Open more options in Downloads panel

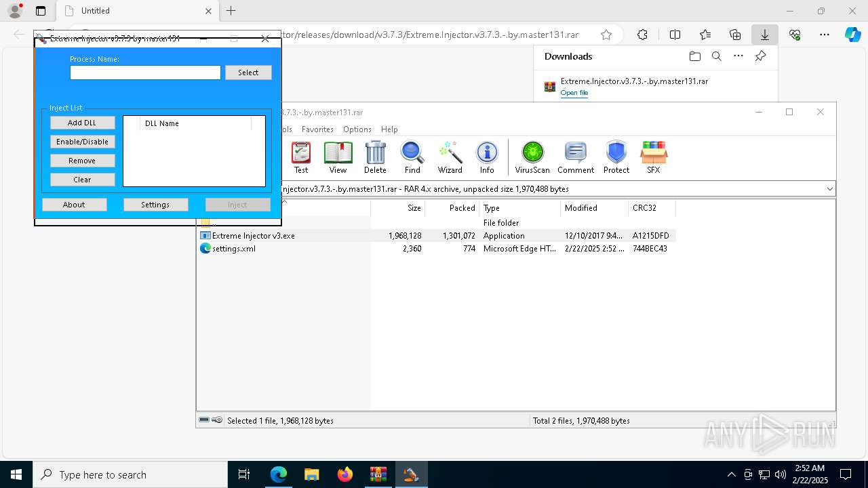[738, 56]
